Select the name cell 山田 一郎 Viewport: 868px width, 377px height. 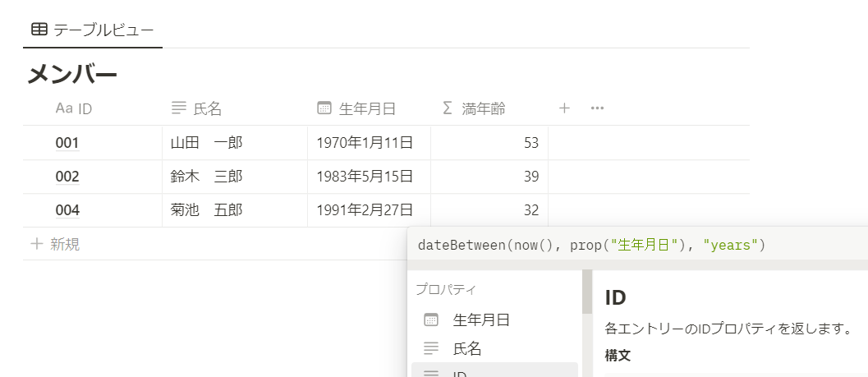[235, 143]
